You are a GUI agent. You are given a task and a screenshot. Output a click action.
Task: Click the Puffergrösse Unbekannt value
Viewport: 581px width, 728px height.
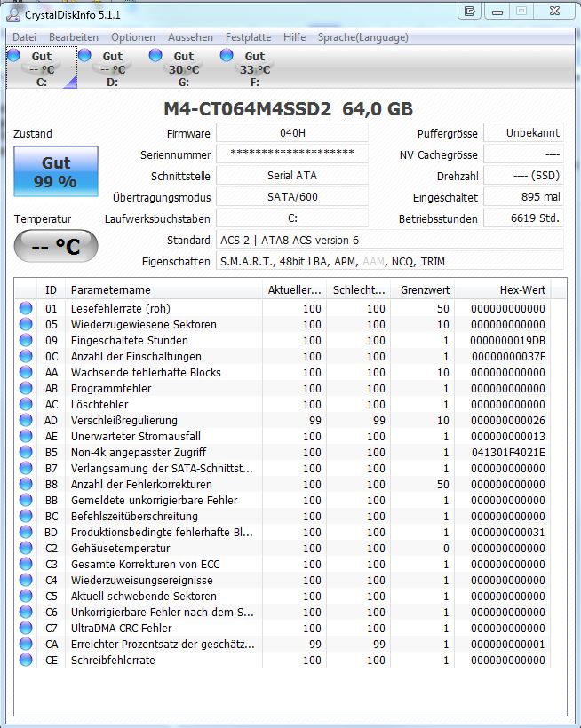(523, 133)
